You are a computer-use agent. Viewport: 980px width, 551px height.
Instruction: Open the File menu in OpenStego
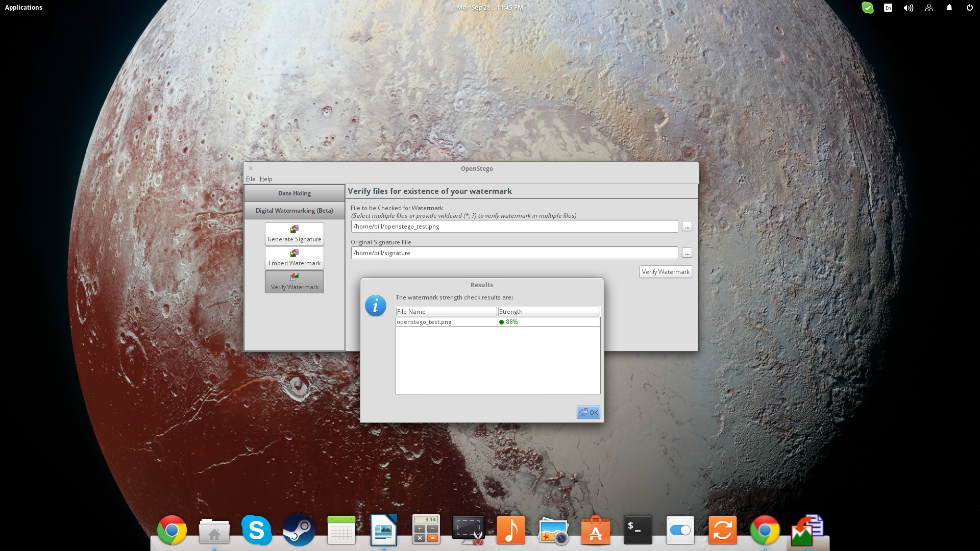(250, 179)
